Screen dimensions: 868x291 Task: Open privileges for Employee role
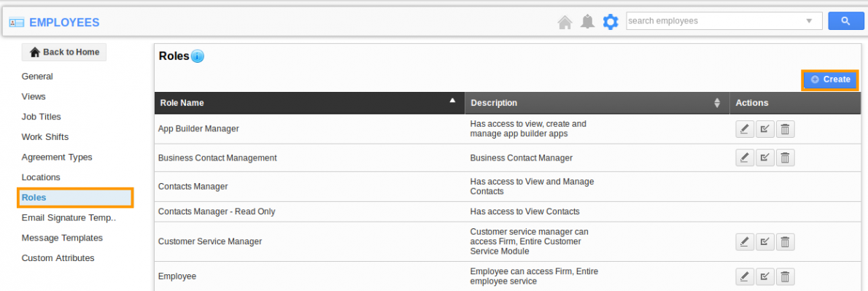764,276
